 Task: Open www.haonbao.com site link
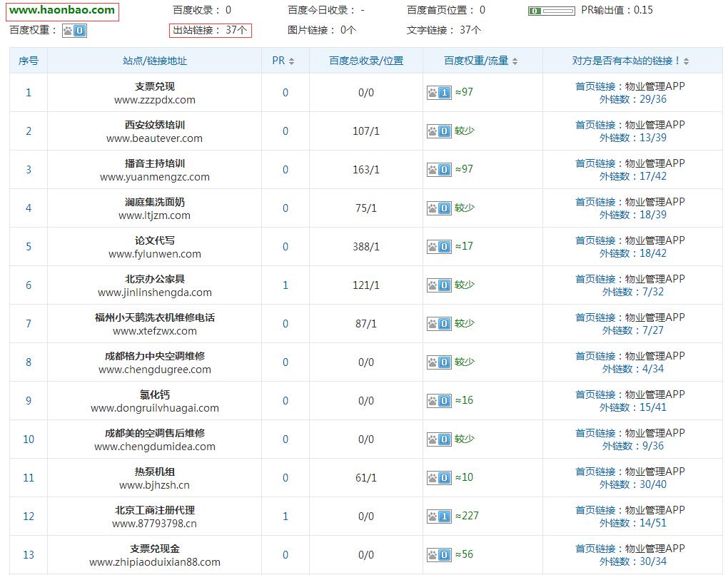point(62,10)
